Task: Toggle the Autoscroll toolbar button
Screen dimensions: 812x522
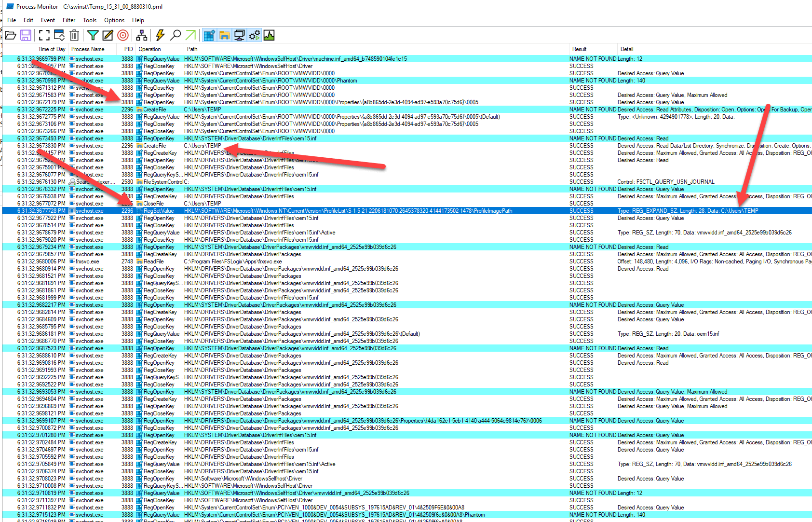Action: 59,35
